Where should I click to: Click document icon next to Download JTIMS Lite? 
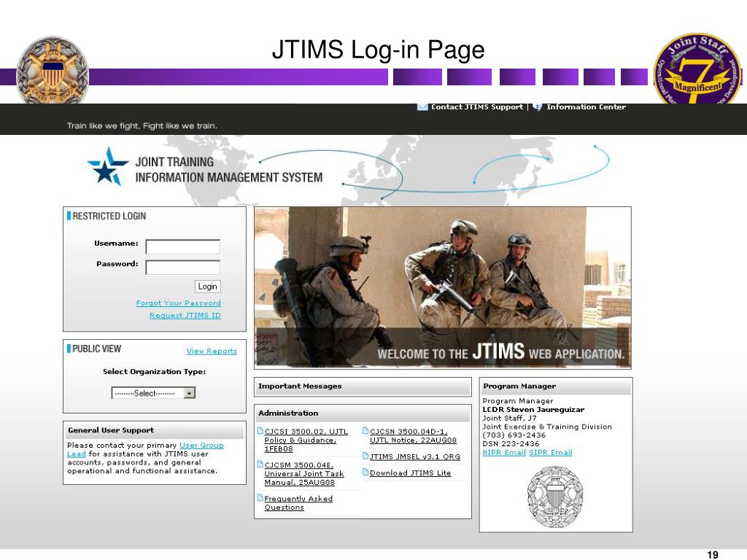365,472
